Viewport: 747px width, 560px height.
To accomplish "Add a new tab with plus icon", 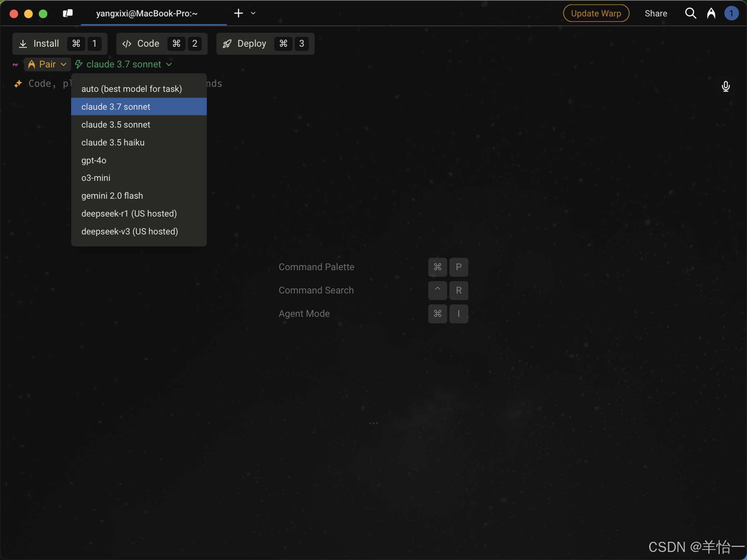I will 238,13.
